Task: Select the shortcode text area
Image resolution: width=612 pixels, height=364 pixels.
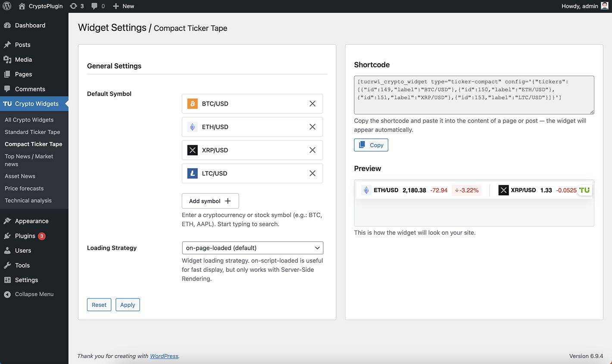Action: (x=474, y=94)
